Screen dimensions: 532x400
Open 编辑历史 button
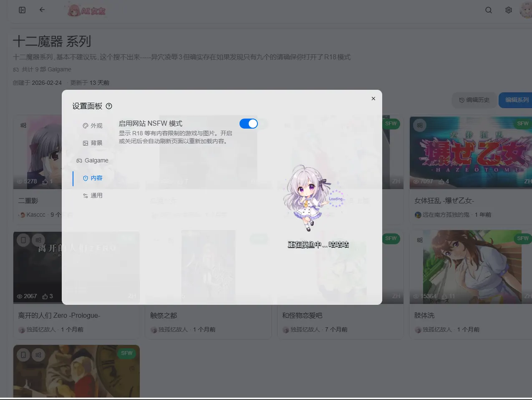pos(474,100)
